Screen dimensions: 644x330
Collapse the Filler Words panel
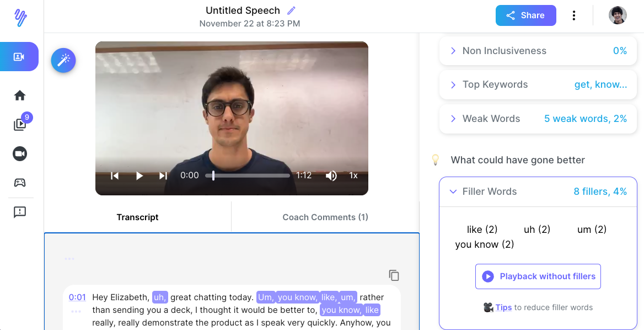(x=453, y=191)
